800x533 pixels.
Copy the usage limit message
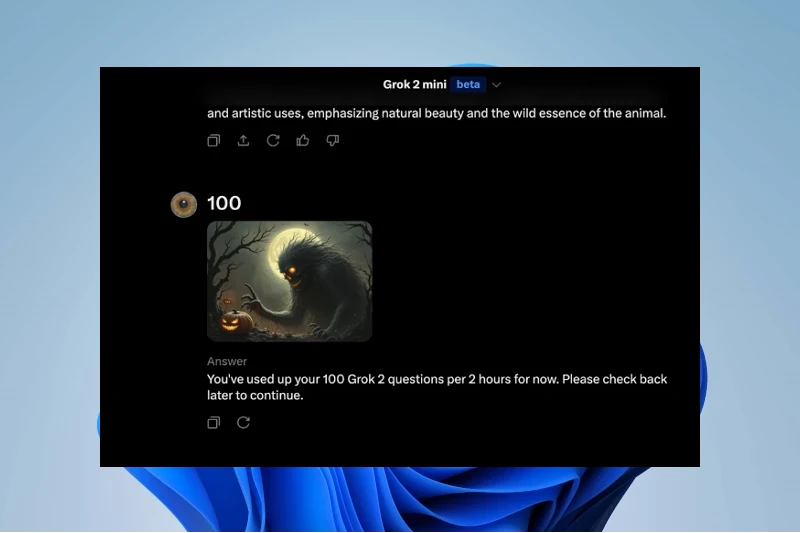tap(214, 422)
